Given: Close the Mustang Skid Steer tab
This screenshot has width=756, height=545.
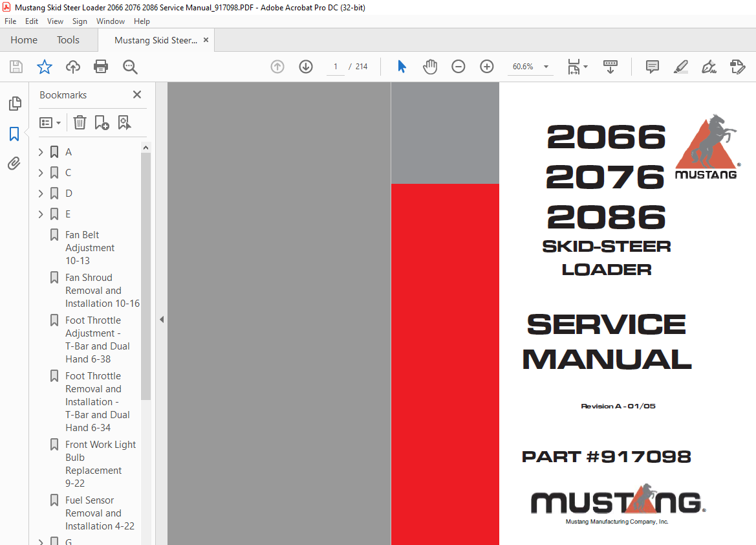Looking at the screenshot, I should coord(206,40).
